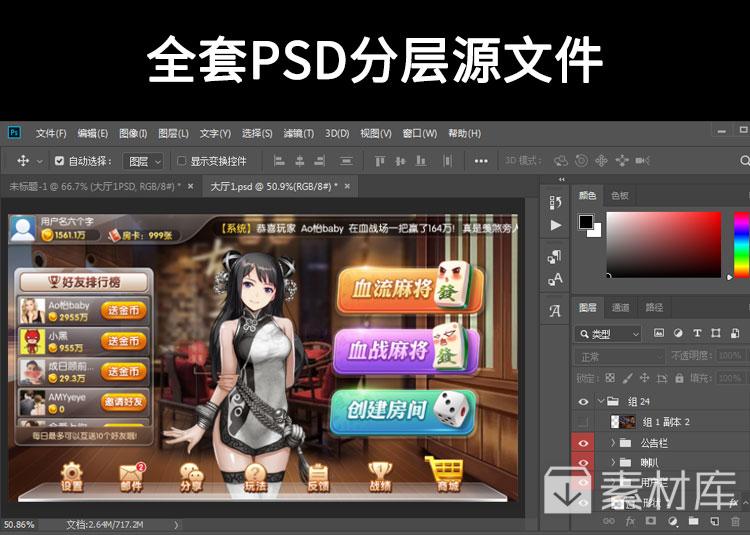Open the 正常 blend mode dropdown
The height and width of the screenshot is (535, 750).
619,356
